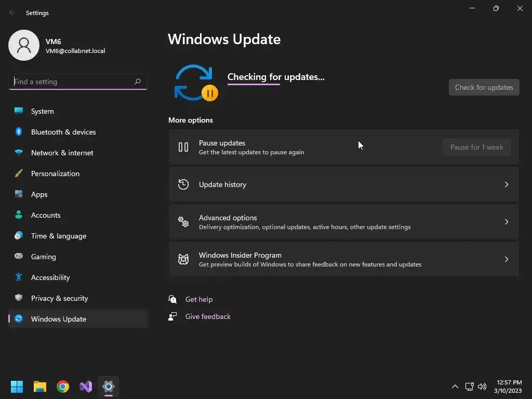Open Windows Insider Program row title
The image size is (532, 399).
240,255
